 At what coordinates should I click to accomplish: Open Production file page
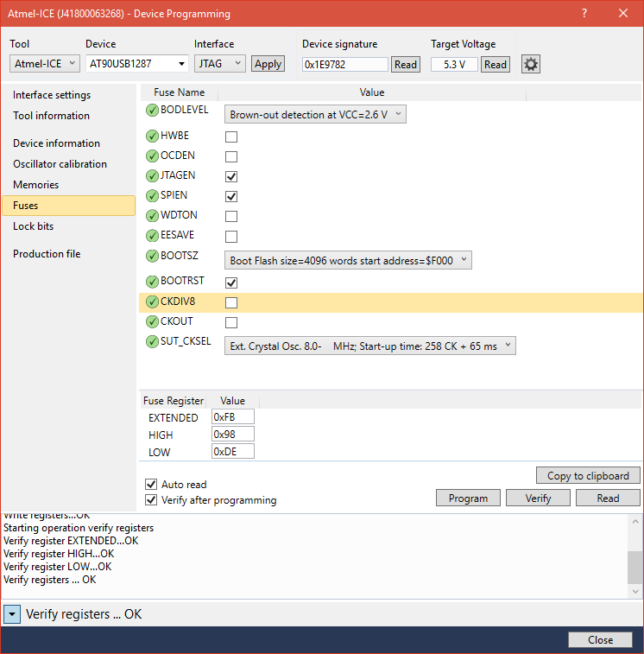coord(47,254)
